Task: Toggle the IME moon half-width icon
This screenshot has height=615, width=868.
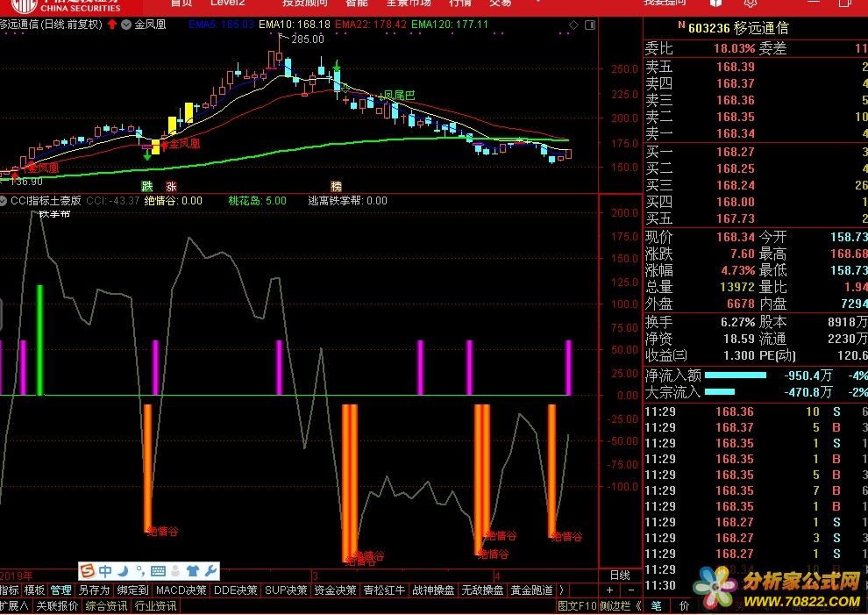Action: point(123,570)
